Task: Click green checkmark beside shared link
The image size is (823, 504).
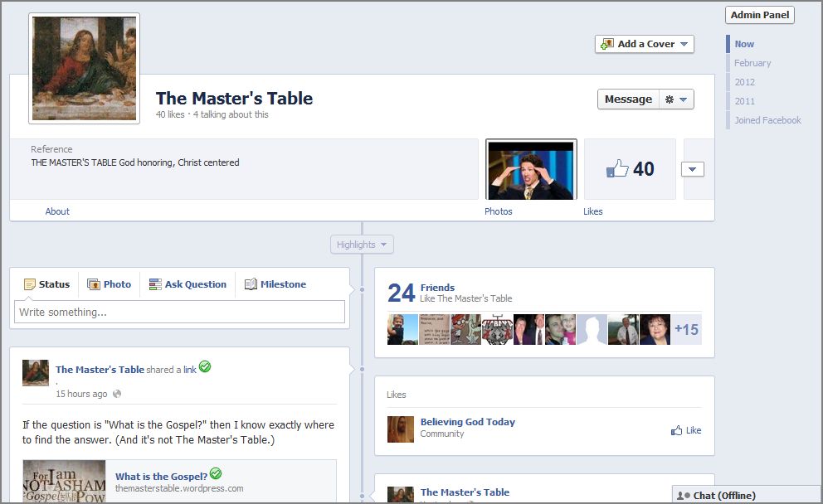Action: tap(205, 366)
